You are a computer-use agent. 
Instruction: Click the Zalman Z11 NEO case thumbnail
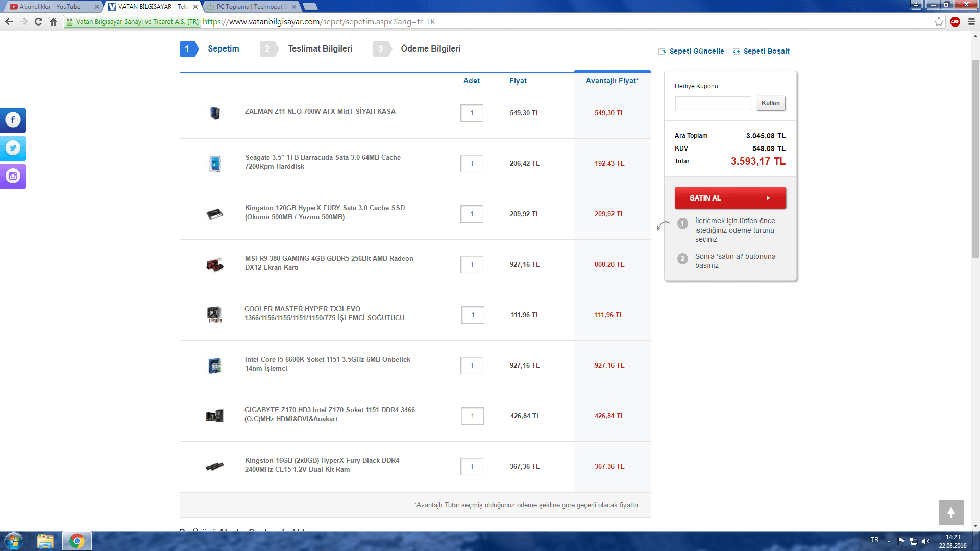(x=215, y=113)
